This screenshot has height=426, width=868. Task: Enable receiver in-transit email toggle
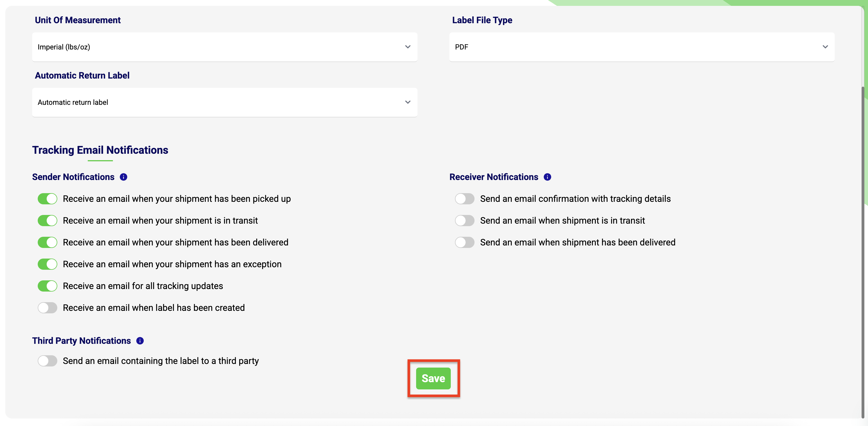(465, 221)
